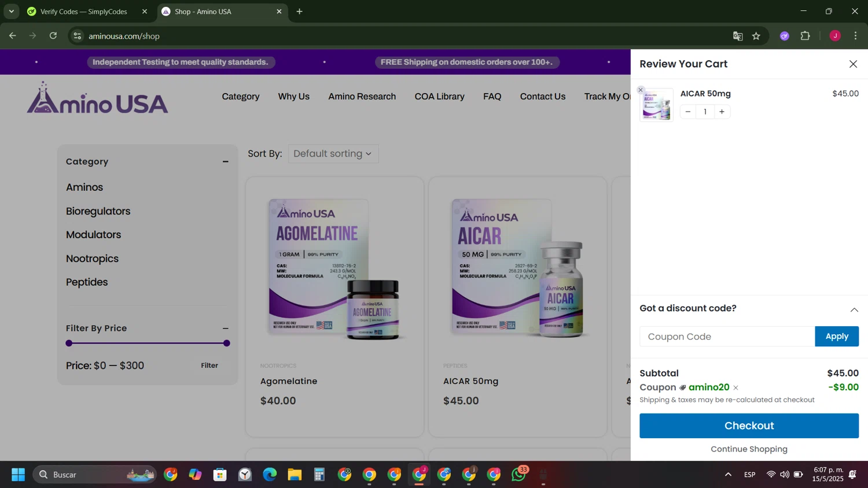Open Calculator from taskbar
Image resolution: width=868 pixels, height=488 pixels.
(x=319, y=475)
